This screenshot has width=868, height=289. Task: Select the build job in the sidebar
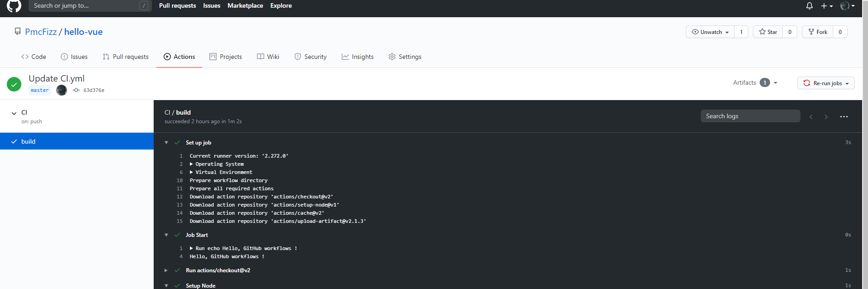(x=77, y=141)
